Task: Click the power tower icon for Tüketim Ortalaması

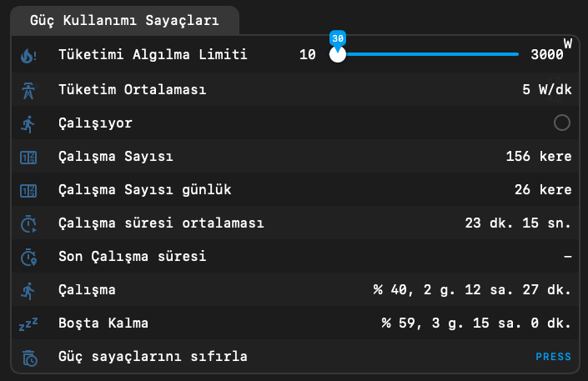Action: coord(28,90)
